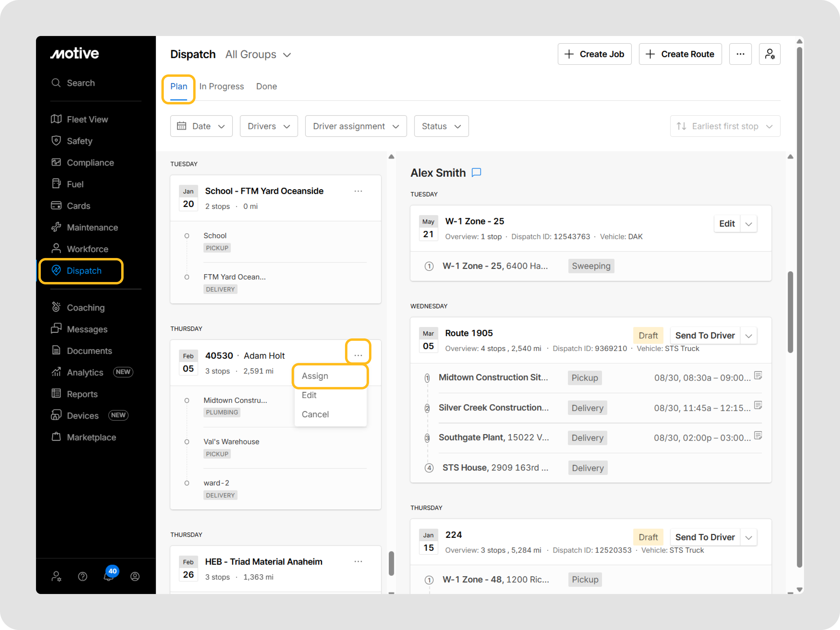840x630 pixels.
Task: Expand arrow next to Route 1905 Send To Driver
Action: click(x=748, y=336)
